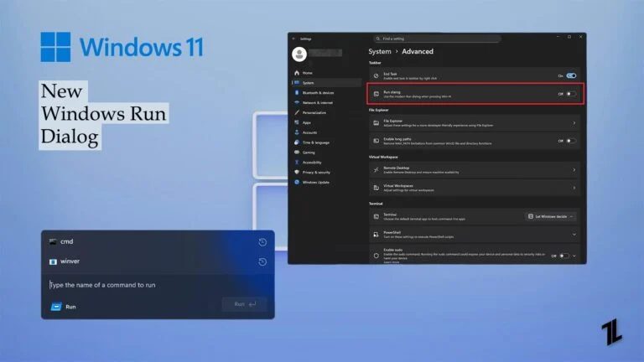Go to Personalization in the sidebar
Viewport: 644px width, 362px height.
(314, 112)
